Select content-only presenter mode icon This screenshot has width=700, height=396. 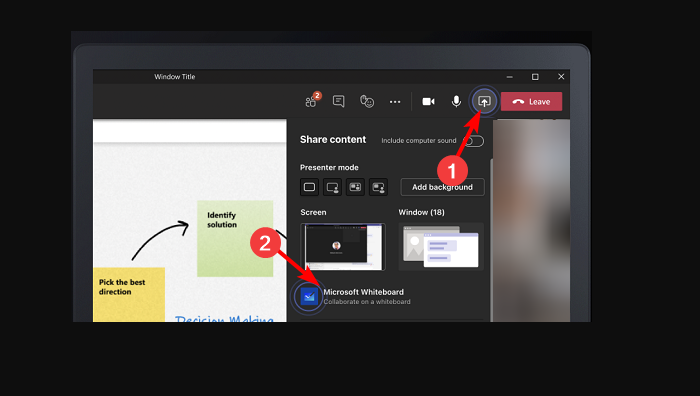pos(309,187)
